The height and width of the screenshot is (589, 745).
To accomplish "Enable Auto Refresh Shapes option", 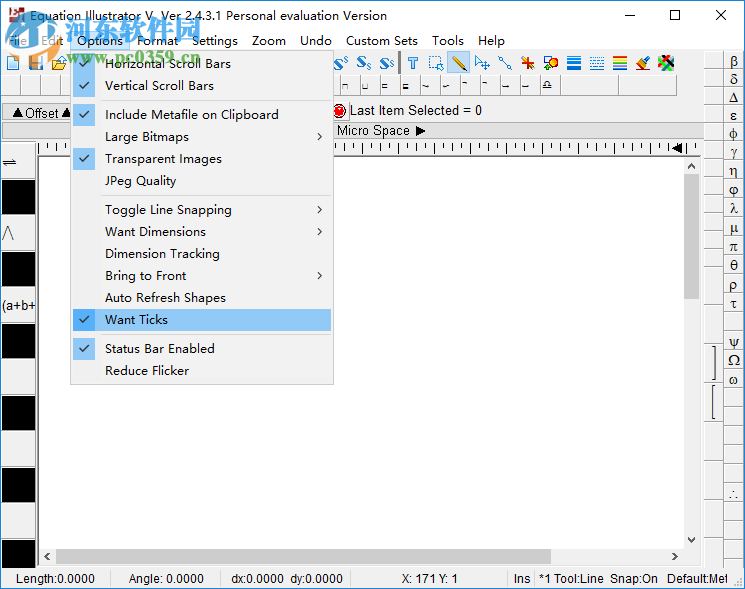I will tap(202, 298).
